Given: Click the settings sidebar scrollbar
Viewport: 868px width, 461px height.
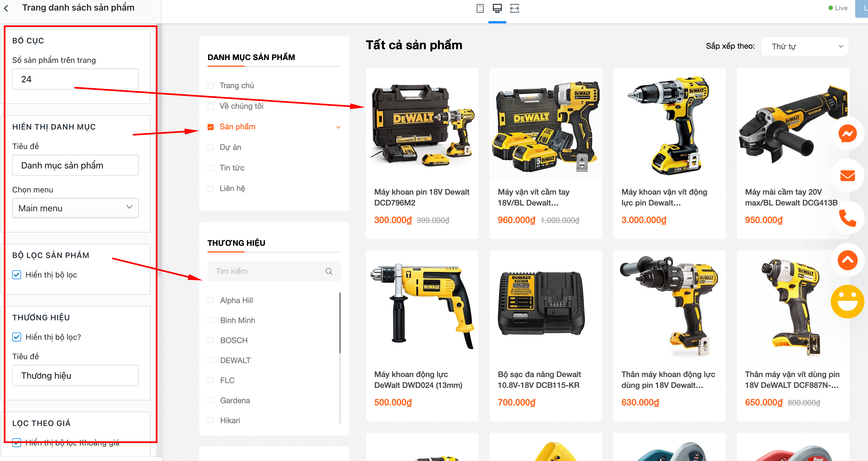Looking at the screenshot, I should click(x=159, y=151).
